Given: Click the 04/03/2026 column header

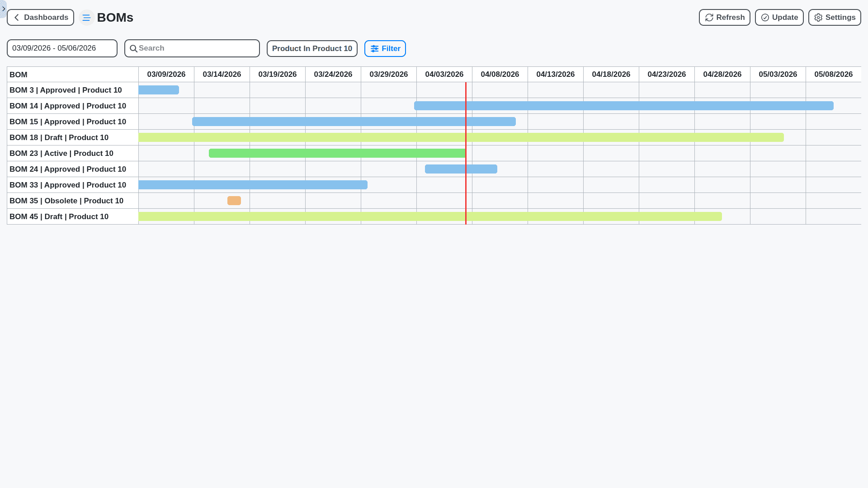Looking at the screenshot, I should coord(444,74).
